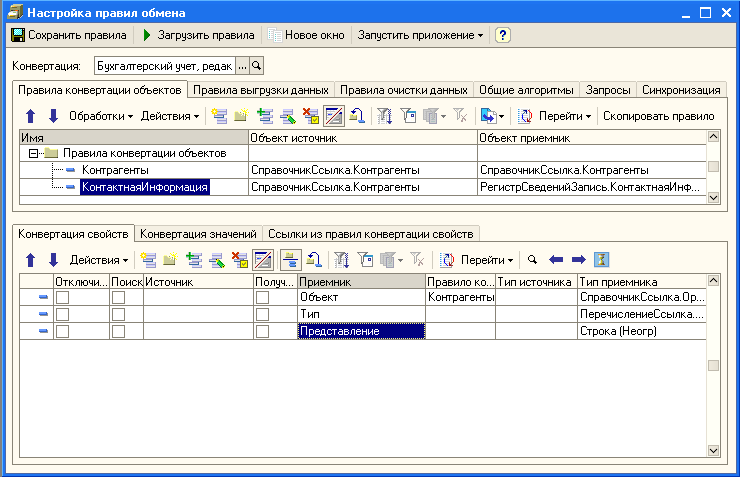Toggle Отключить checkbox in the Объект row

63,298
